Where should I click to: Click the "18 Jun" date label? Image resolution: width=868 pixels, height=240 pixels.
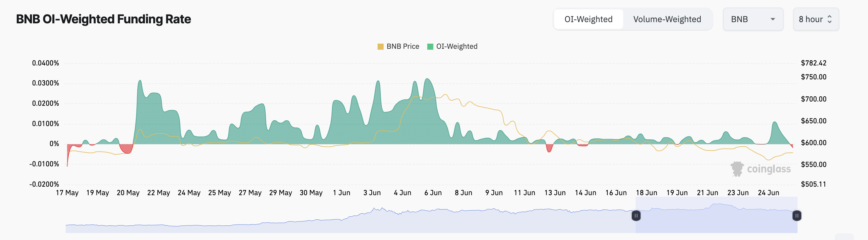point(647,193)
